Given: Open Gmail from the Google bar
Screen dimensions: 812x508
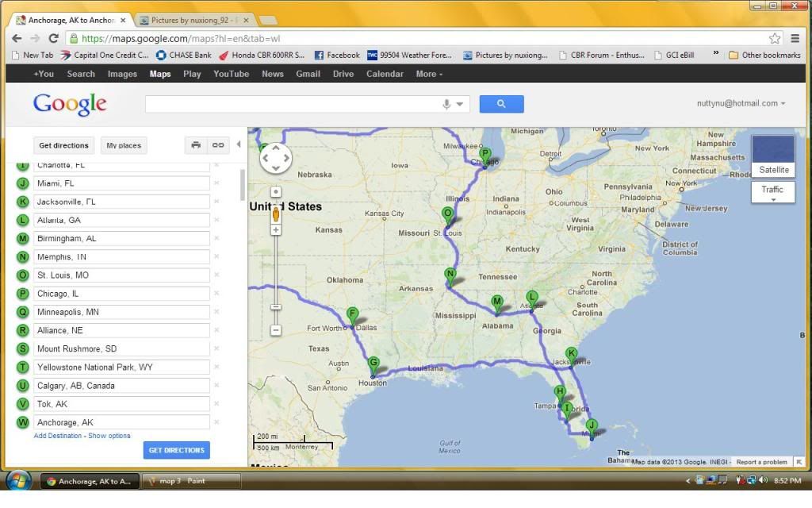Looking at the screenshot, I should [308, 74].
